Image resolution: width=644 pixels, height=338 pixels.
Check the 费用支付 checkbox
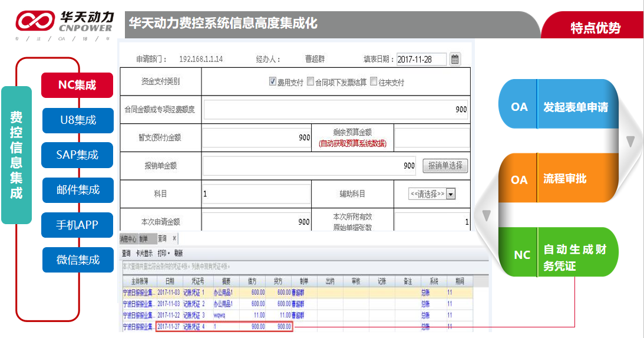(273, 82)
